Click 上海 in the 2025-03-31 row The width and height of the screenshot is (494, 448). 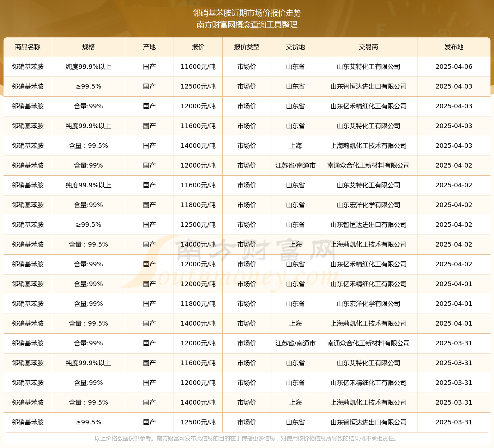click(x=295, y=402)
